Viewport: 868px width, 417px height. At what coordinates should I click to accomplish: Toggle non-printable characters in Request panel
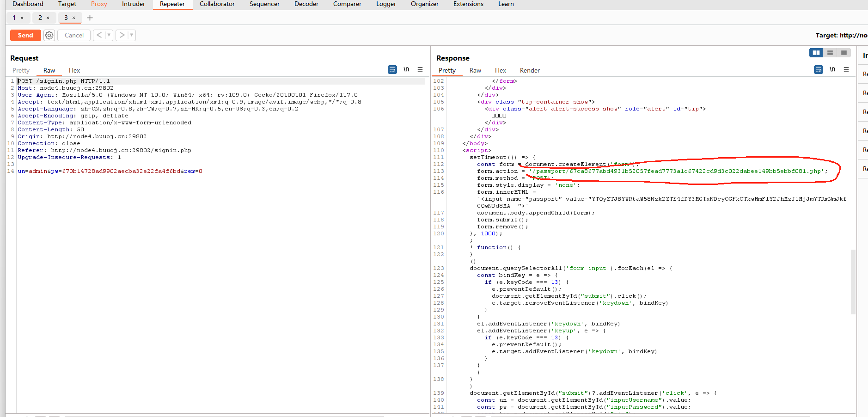click(406, 70)
